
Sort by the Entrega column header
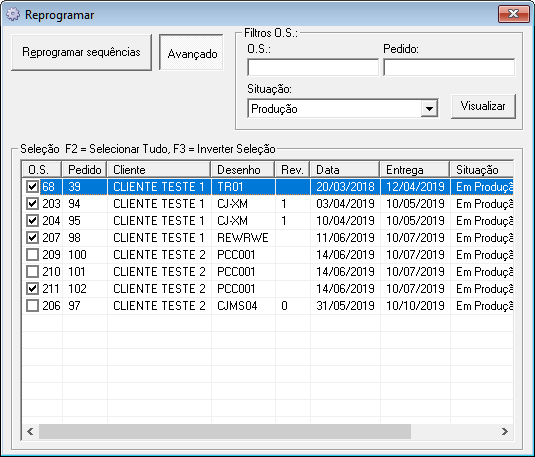415,170
